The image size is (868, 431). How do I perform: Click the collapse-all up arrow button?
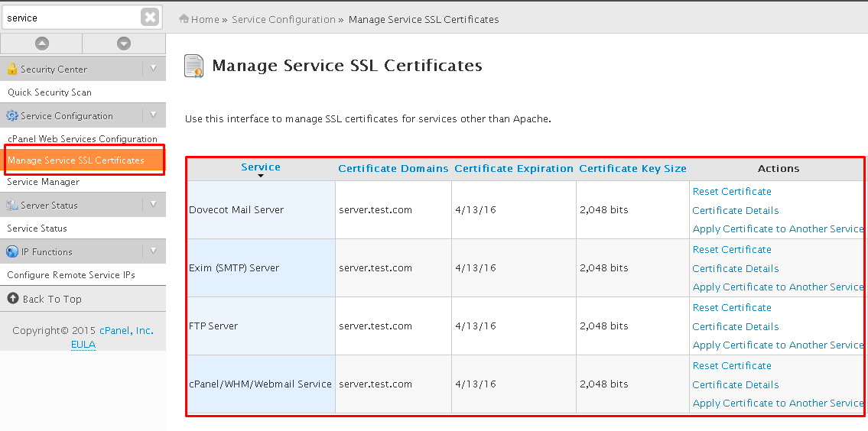41,43
